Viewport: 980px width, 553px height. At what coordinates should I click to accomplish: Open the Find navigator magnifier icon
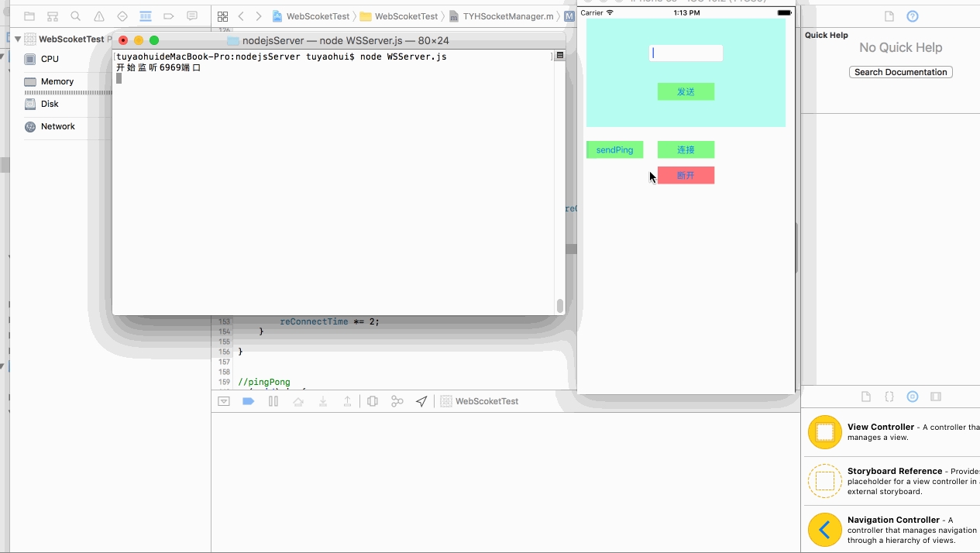(76, 16)
